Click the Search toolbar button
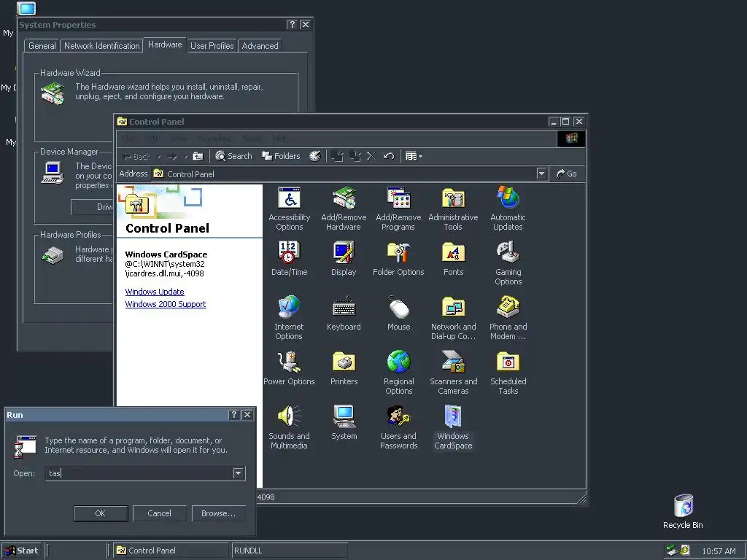The height and width of the screenshot is (560, 747). pos(233,156)
